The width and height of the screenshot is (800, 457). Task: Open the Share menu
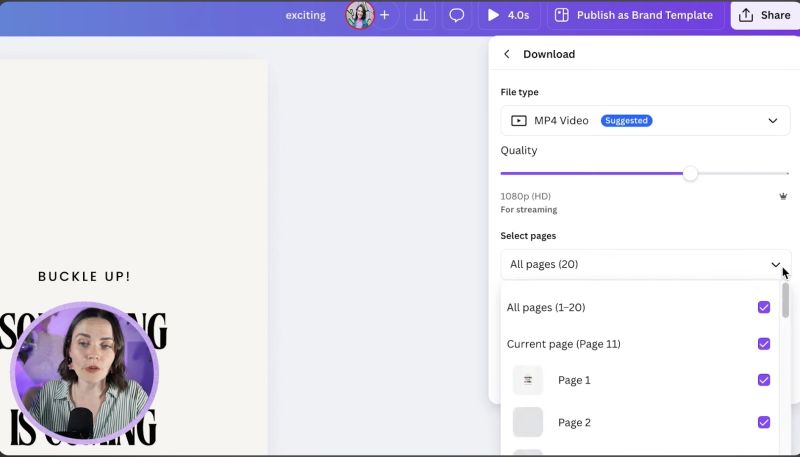(x=765, y=15)
